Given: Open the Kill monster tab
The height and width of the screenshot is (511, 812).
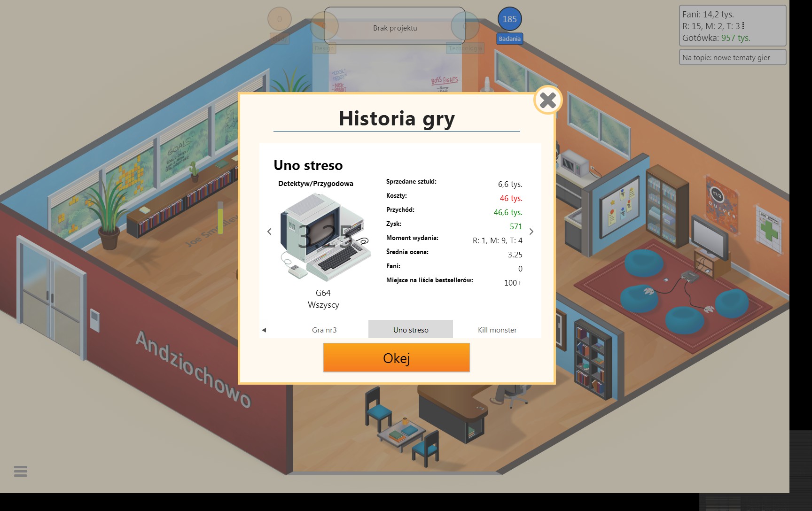Looking at the screenshot, I should point(497,330).
